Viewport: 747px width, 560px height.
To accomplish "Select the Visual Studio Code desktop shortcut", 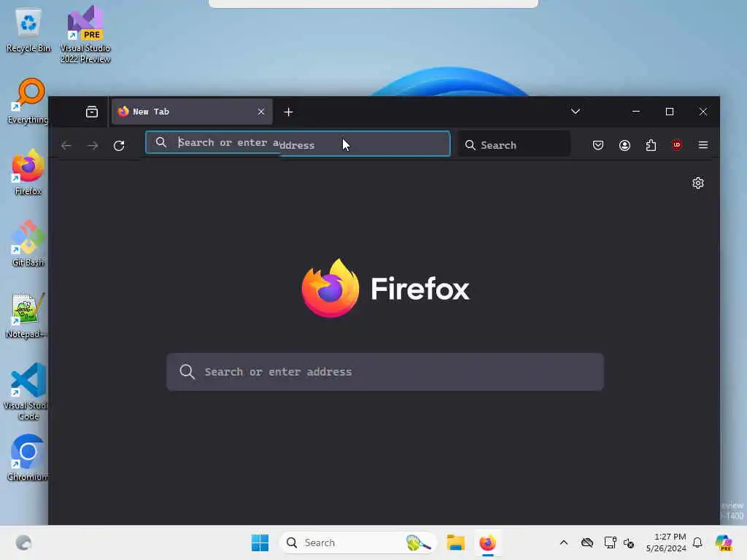I will pos(26,392).
